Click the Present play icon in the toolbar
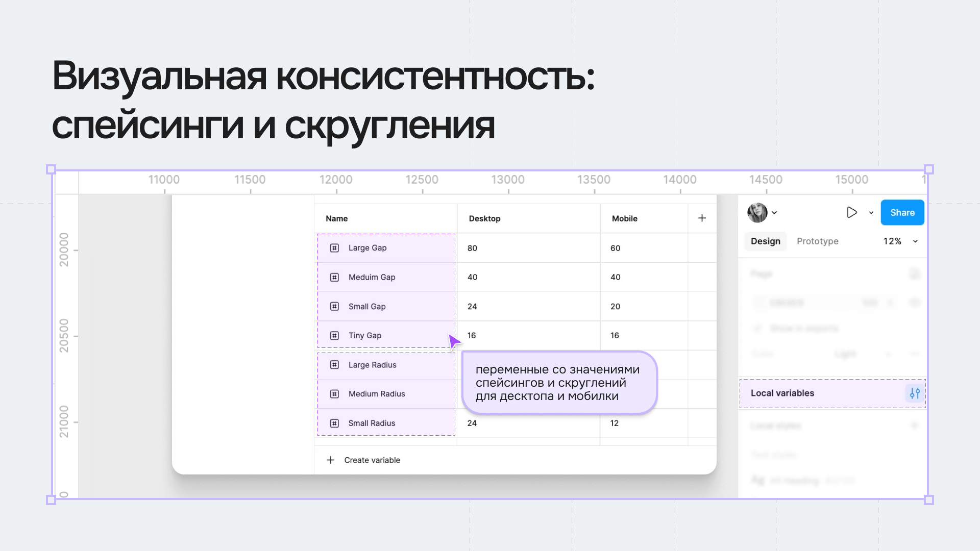Screen dimensions: 980x551 (851, 212)
